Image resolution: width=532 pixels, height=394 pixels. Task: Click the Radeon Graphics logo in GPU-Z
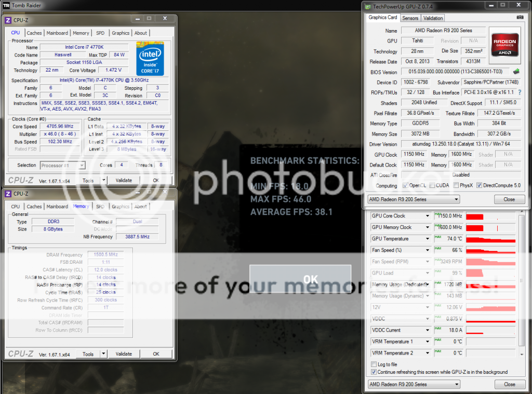tap(504, 45)
